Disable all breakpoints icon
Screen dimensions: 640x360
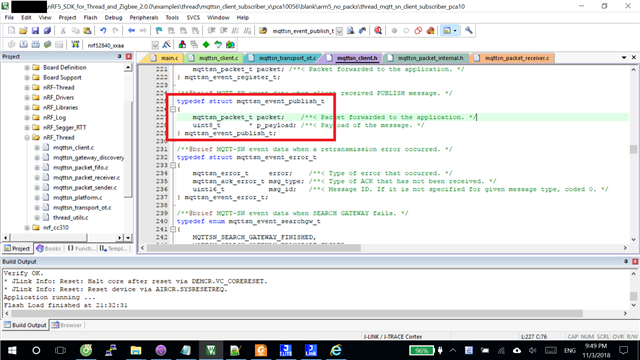click(418, 31)
